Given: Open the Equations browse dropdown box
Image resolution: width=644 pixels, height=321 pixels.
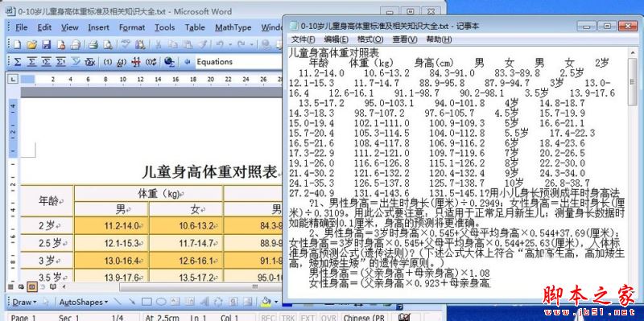Looking at the screenshot, I should click(x=238, y=62).
